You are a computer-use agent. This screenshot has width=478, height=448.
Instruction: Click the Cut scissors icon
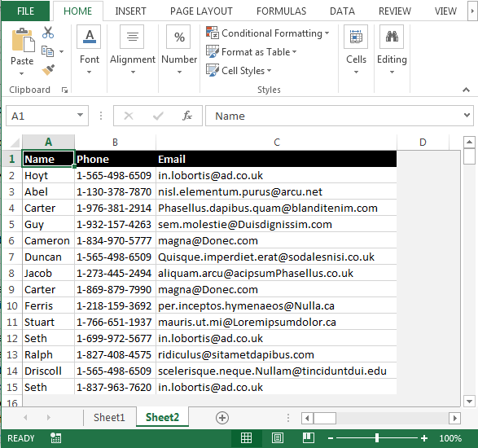pyautogui.click(x=48, y=33)
